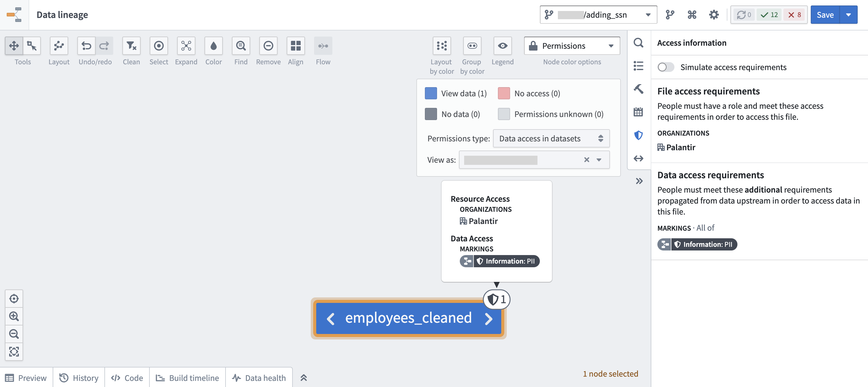This screenshot has width=868, height=387.
Task: Open the Preview tab
Action: click(26, 378)
